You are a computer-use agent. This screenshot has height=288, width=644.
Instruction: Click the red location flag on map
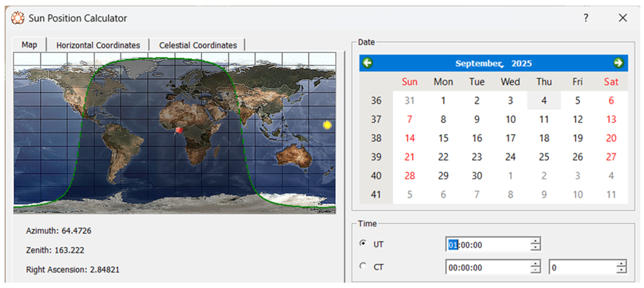pyautogui.click(x=179, y=130)
